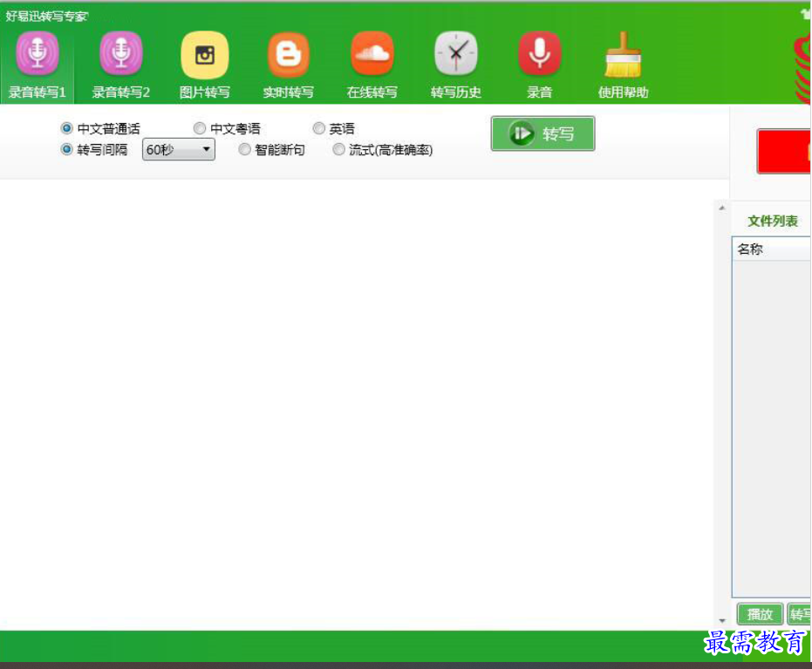812x669 pixels.
Task: Open the 文件列表 panel
Action: (x=771, y=220)
